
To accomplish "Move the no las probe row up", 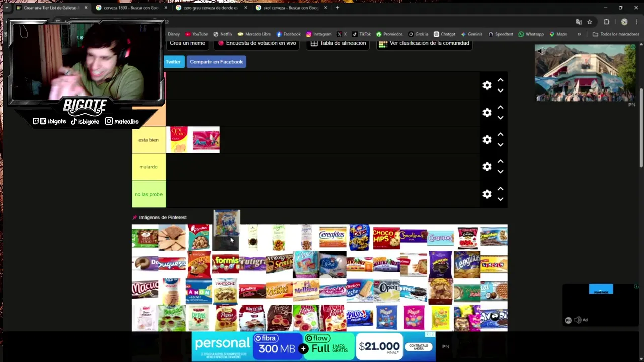I will [500, 189].
